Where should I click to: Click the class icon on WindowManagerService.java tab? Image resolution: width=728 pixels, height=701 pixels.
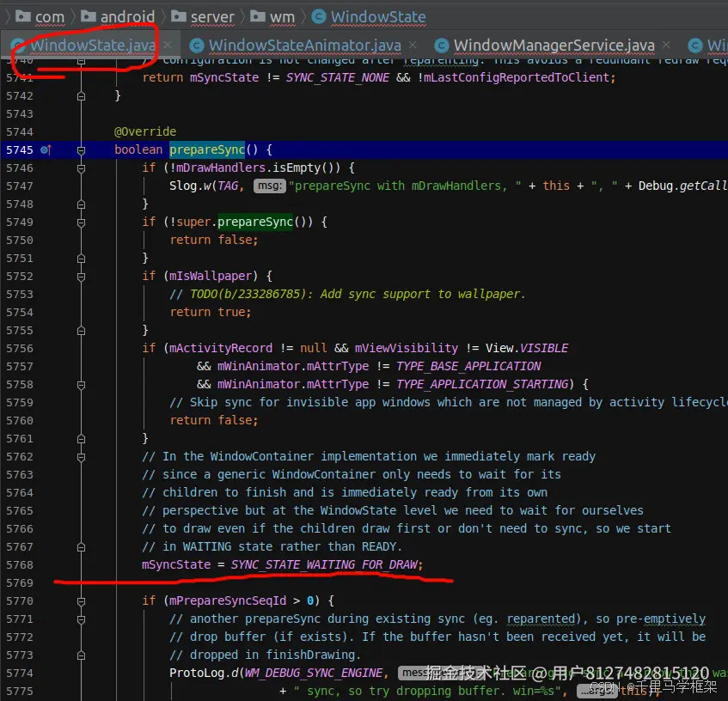tap(442, 45)
